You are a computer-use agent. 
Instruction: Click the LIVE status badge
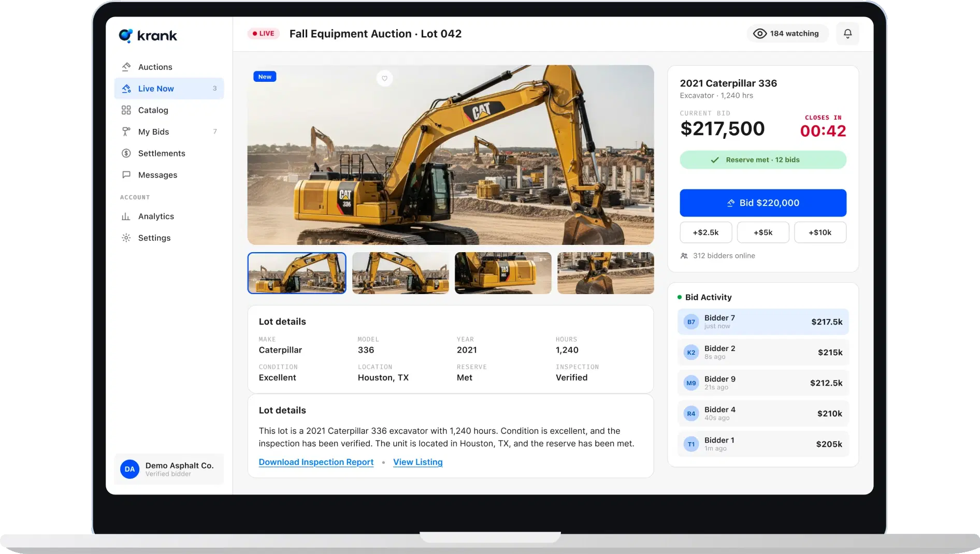[264, 34]
